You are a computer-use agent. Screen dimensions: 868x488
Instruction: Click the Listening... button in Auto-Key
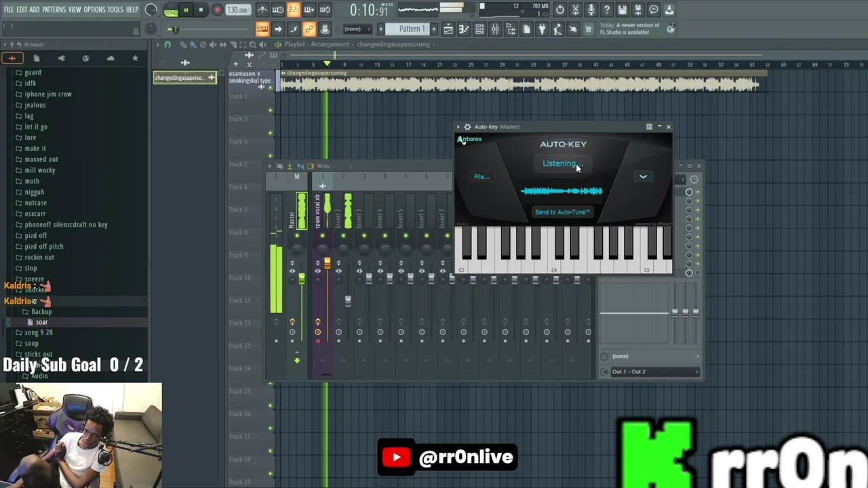coord(561,163)
